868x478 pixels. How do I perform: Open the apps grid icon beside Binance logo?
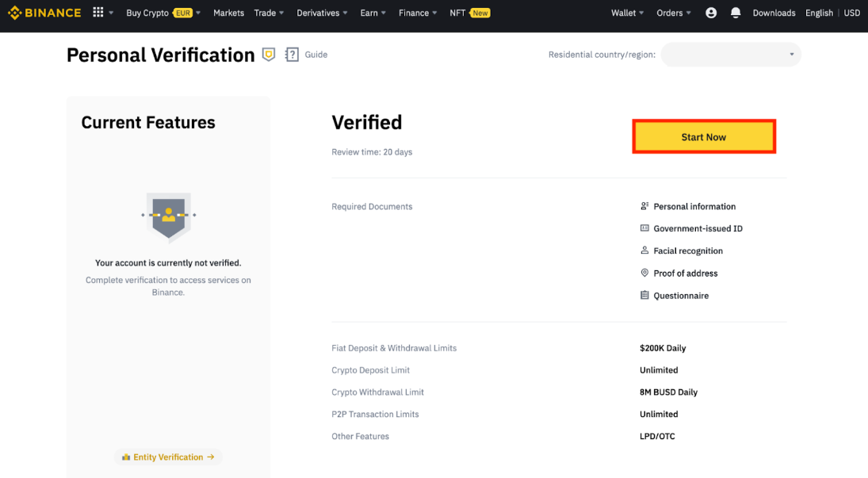97,13
